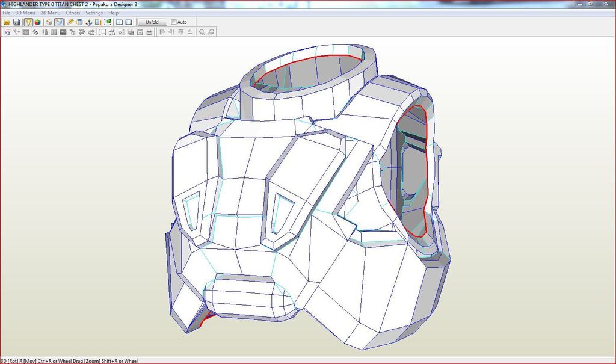
Task: Enable the Auto checkbox
Action: 174,22
